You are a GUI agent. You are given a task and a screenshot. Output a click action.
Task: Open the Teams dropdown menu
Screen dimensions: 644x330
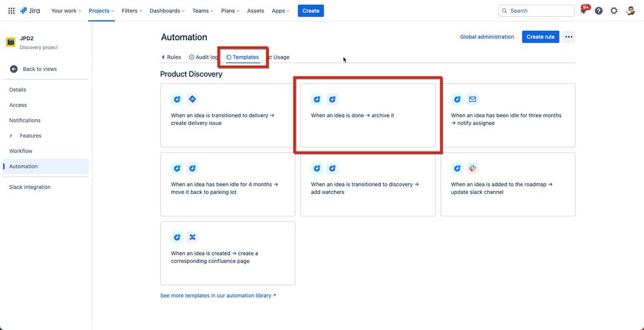coord(203,11)
